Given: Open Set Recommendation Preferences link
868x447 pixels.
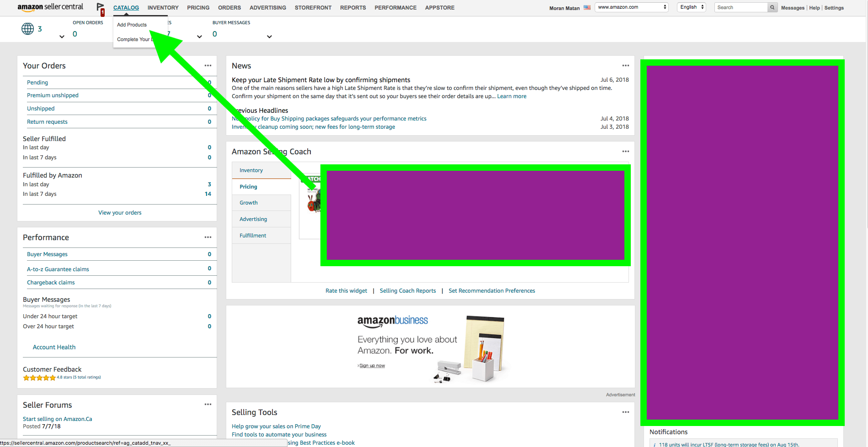Looking at the screenshot, I should 492,291.
